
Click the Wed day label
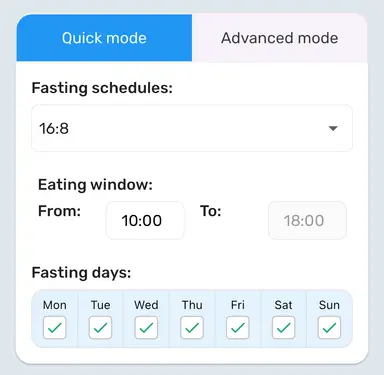point(146,305)
